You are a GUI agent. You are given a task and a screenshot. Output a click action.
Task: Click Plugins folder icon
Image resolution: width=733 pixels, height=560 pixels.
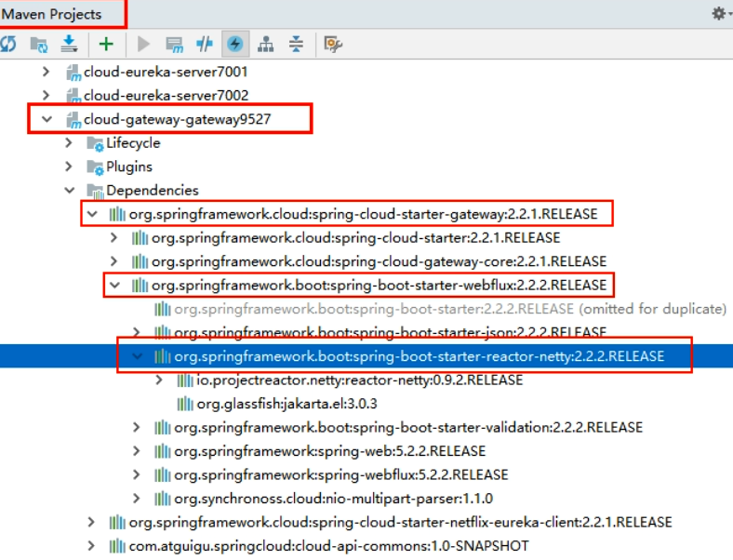click(95, 167)
